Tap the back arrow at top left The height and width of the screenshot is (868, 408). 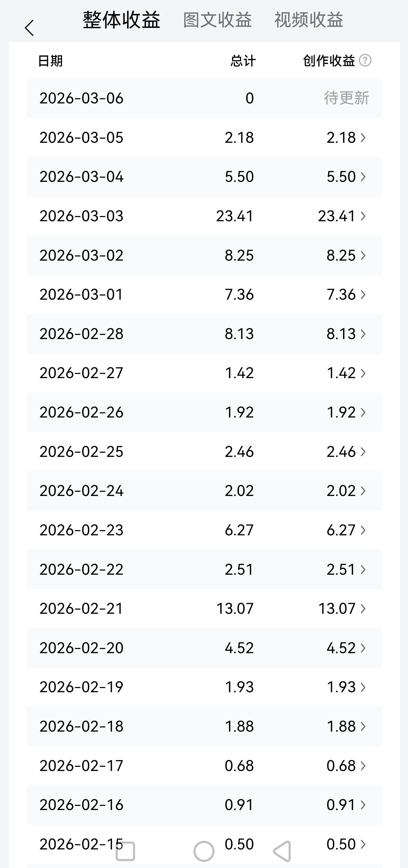pyautogui.click(x=29, y=28)
